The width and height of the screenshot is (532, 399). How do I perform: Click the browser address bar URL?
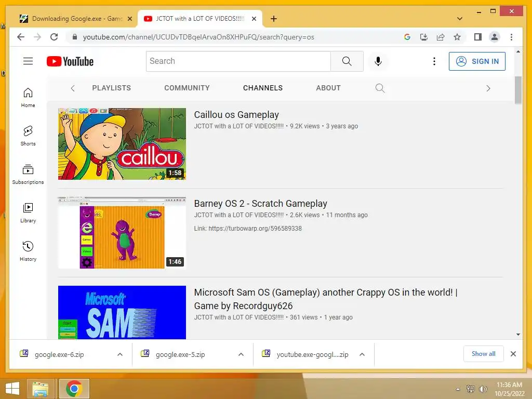198,37
